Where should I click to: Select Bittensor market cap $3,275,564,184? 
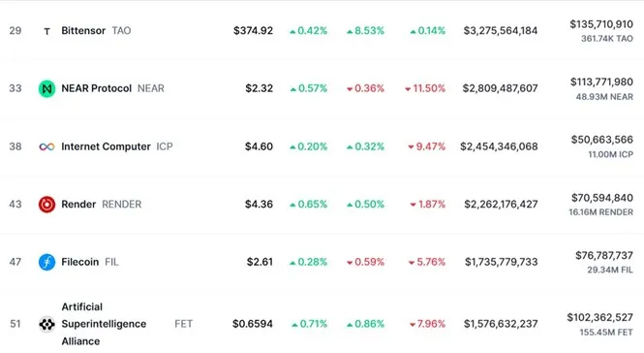pyautogui.click(x=501, y=31)
